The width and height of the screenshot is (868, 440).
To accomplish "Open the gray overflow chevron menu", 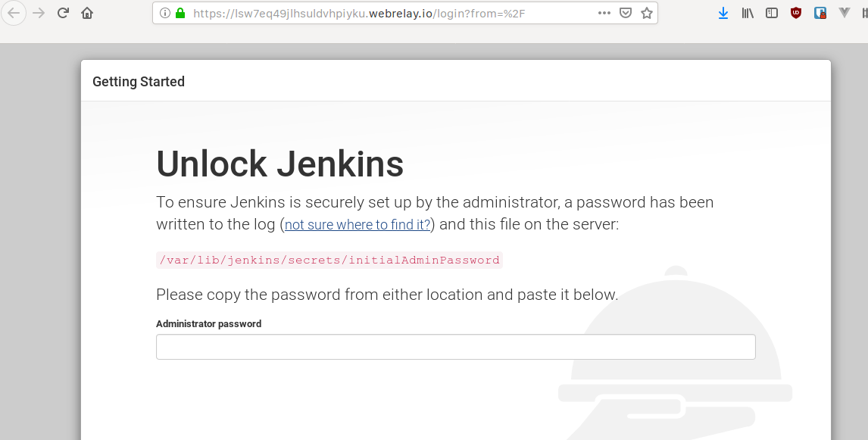I will pyautogui.click(x=844, y=13).
